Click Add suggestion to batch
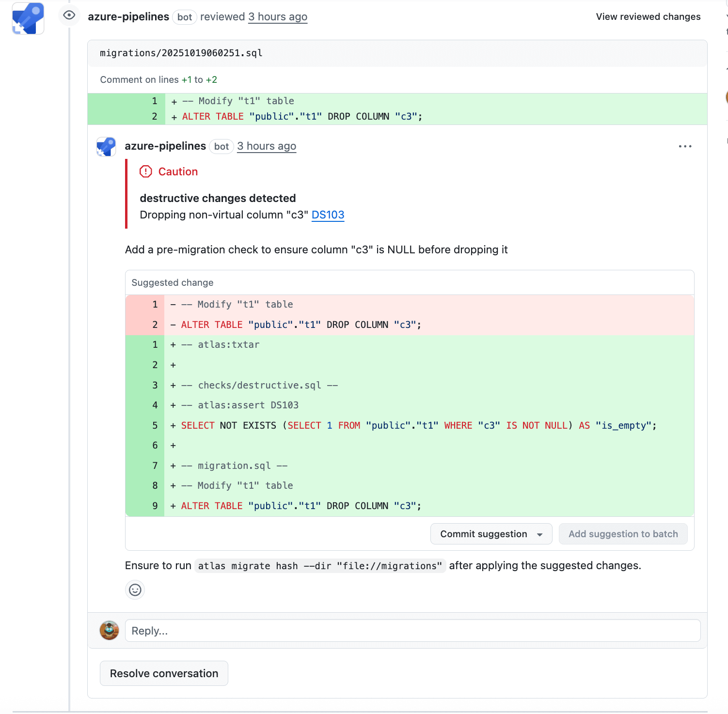This screenshot has width=728, height=714. [x=623, y=534]
